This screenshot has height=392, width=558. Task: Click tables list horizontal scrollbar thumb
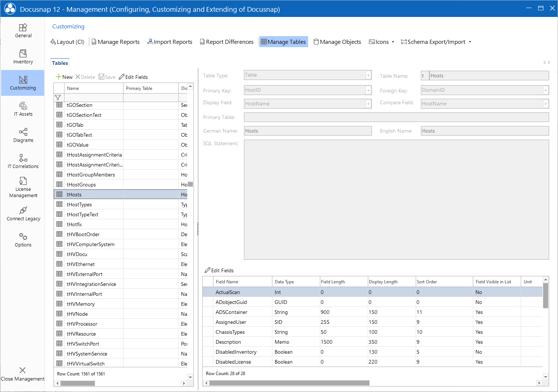(x=78, y=383)
